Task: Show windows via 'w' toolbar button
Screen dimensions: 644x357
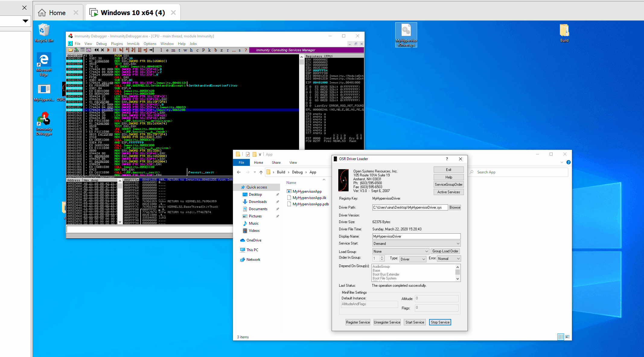Action: [x=185, y=50]
